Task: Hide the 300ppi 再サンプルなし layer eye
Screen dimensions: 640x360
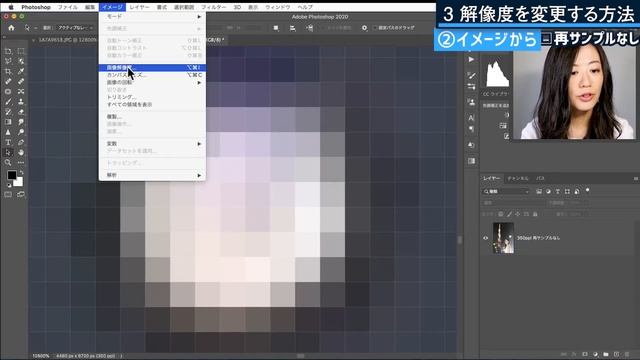Action: 486,238
